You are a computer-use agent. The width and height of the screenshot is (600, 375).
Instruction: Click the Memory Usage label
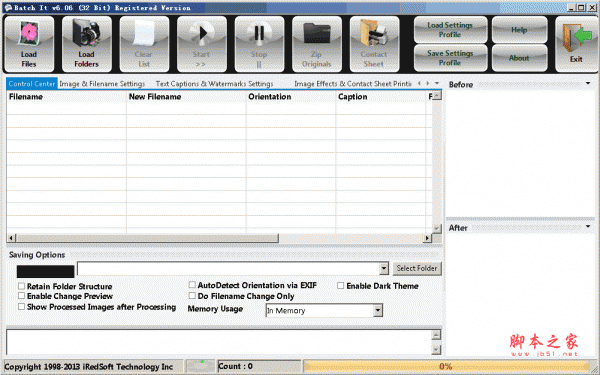click(x=215, y=309)
